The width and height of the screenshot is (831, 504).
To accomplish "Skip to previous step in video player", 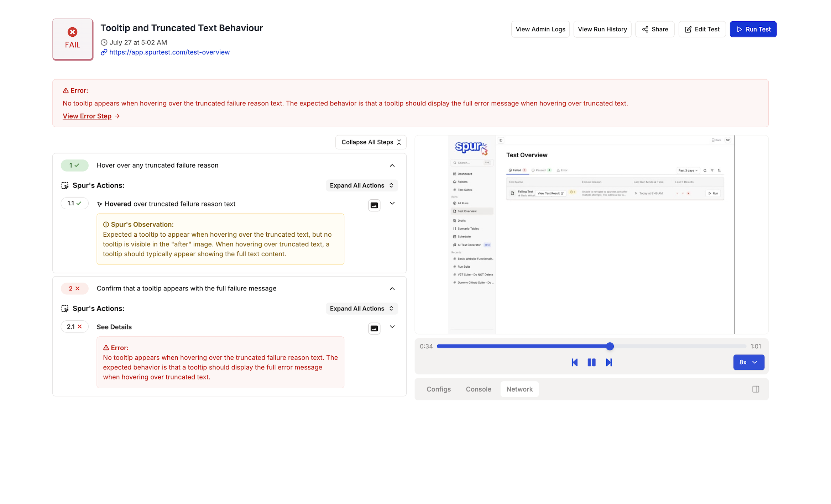I will coord(574,362).
